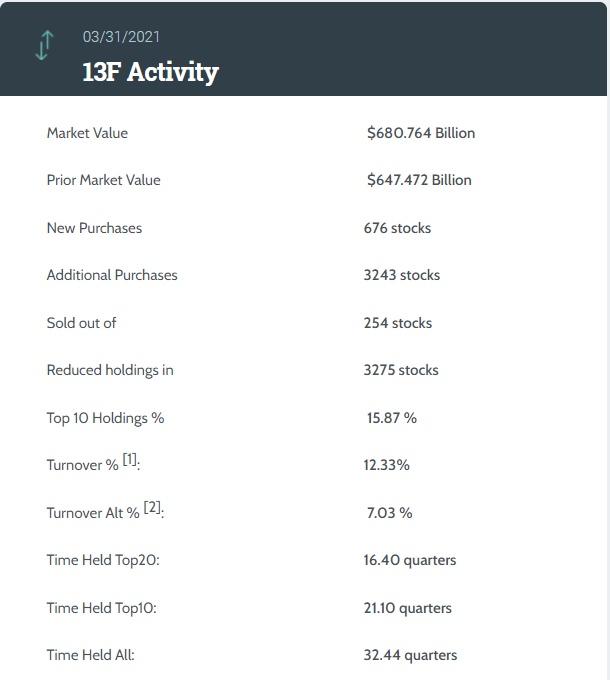Select the Sold out of label
The height and width of the screenshot is (680, 610).
pos(82,323)
